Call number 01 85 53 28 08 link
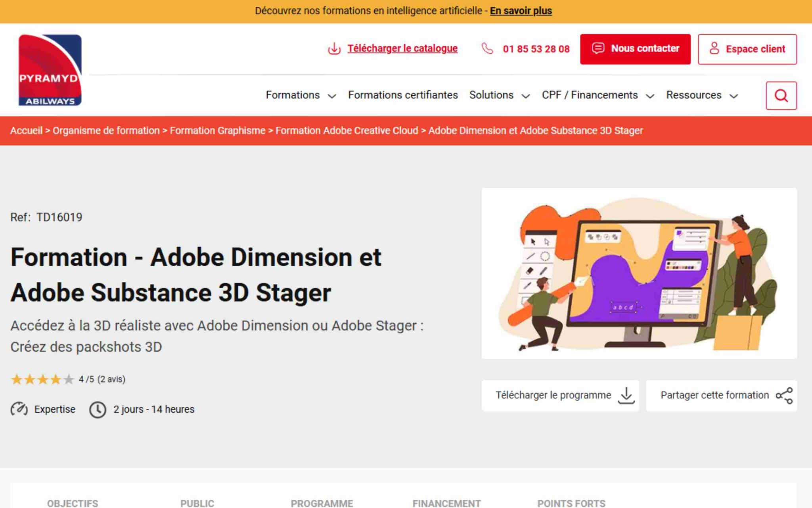 [x=536, y=49]
